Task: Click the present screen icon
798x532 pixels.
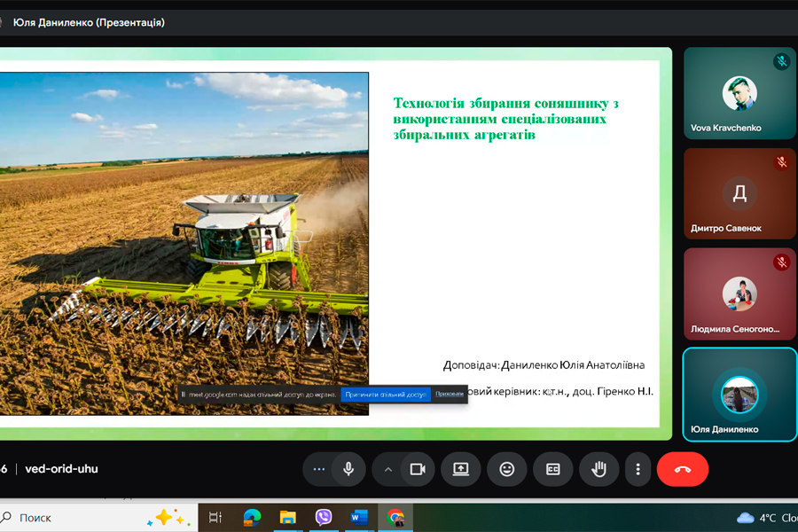Action: pyautogui.click(x=460, y=469)
